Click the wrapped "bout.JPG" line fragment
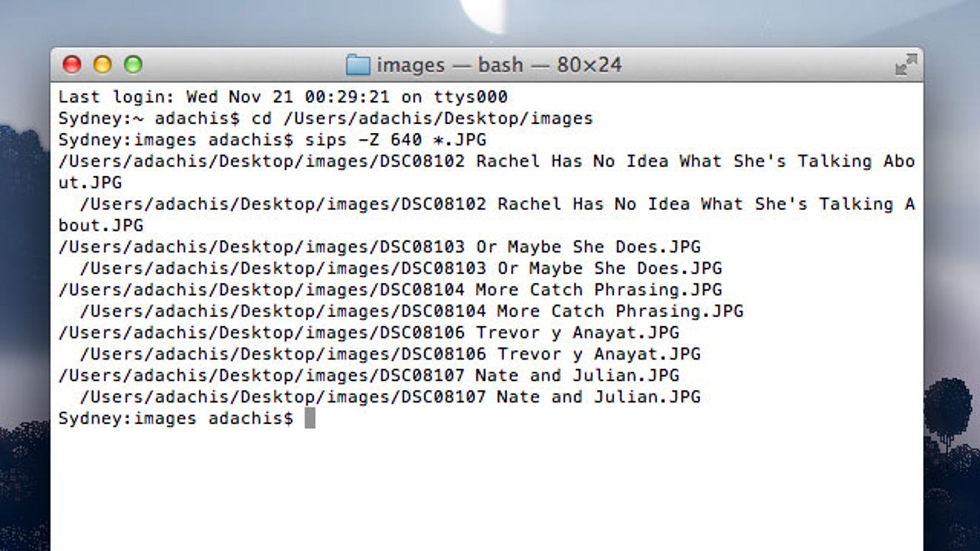This screenshot has width=980, height=551. tap(100, 225)
